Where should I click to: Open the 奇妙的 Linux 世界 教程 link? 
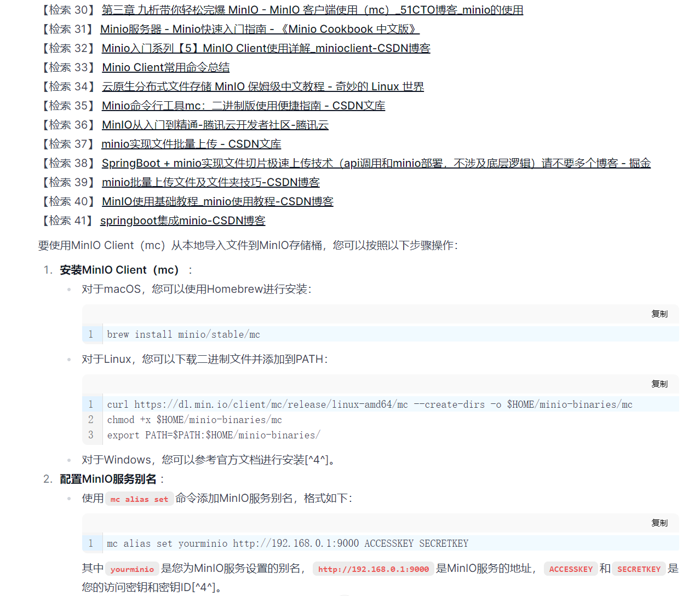click(262, 86)
